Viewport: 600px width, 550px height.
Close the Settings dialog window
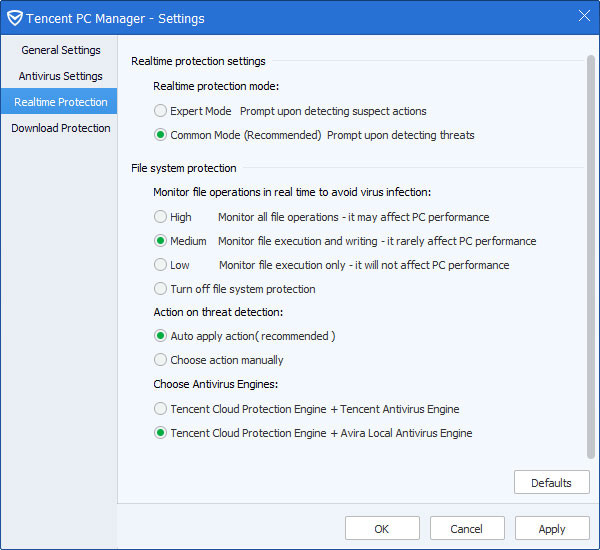pyautogui.click(x=584, y=16)
